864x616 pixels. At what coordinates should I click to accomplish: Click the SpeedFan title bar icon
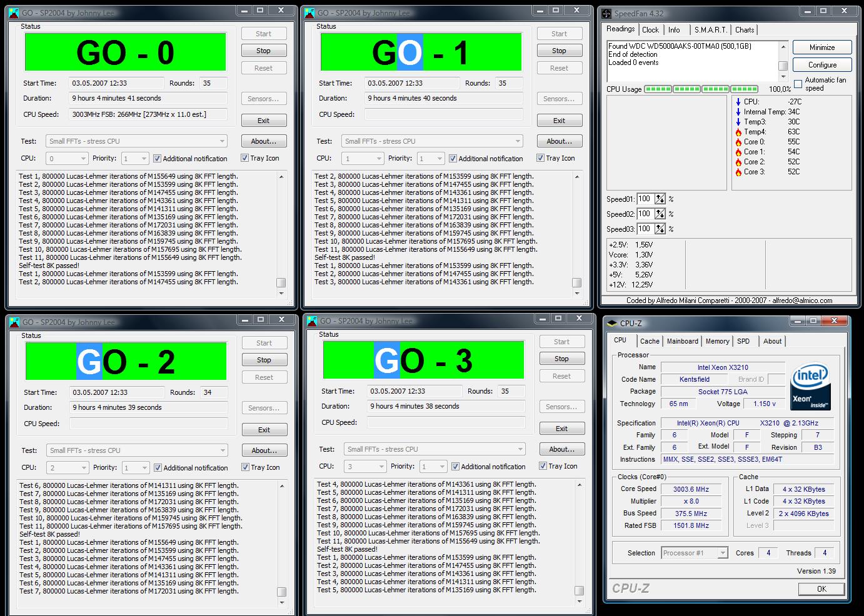pos(606,13)
